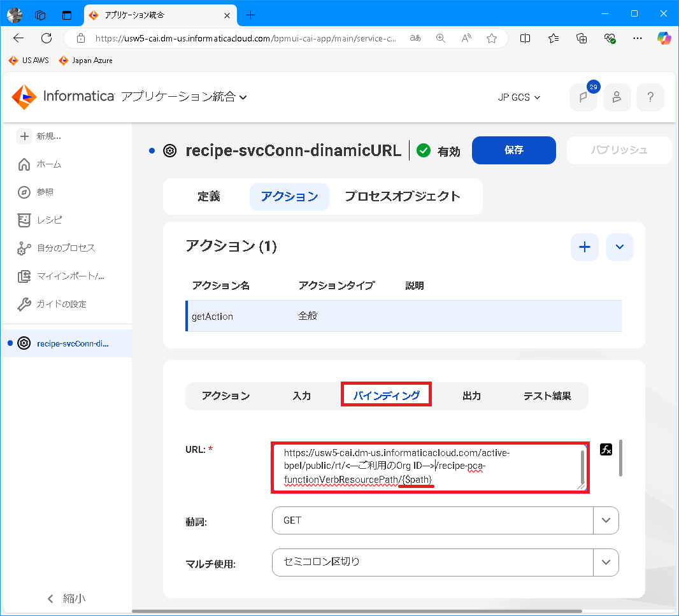Viewport: 679px width, 616px height.
Task: Open the browser settings ellipsis menu
Action: pyautogui.click(x=638, y=38)
